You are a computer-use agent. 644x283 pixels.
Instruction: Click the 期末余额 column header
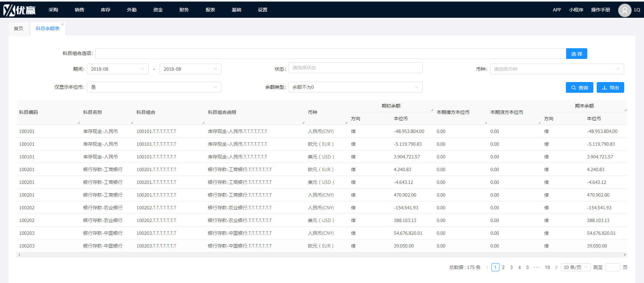tap(584, 106)
